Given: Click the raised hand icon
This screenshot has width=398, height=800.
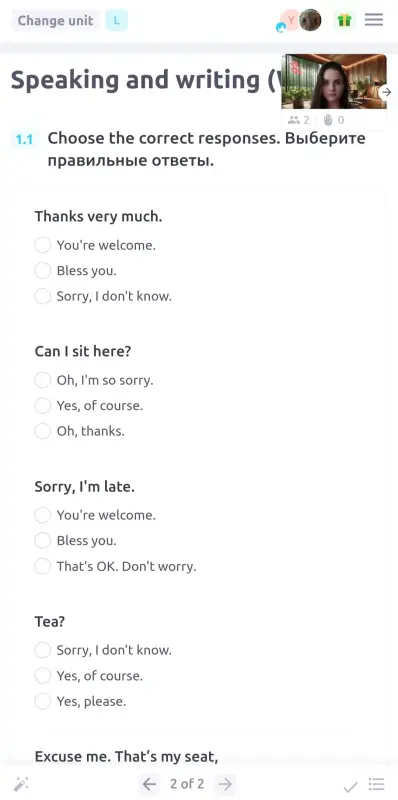Looking at the screenshot, I should point(330,120).
